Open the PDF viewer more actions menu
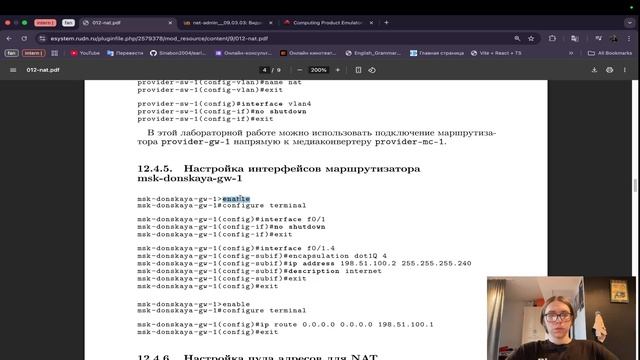This screenshot has height=360, width=640. [624, 70]
